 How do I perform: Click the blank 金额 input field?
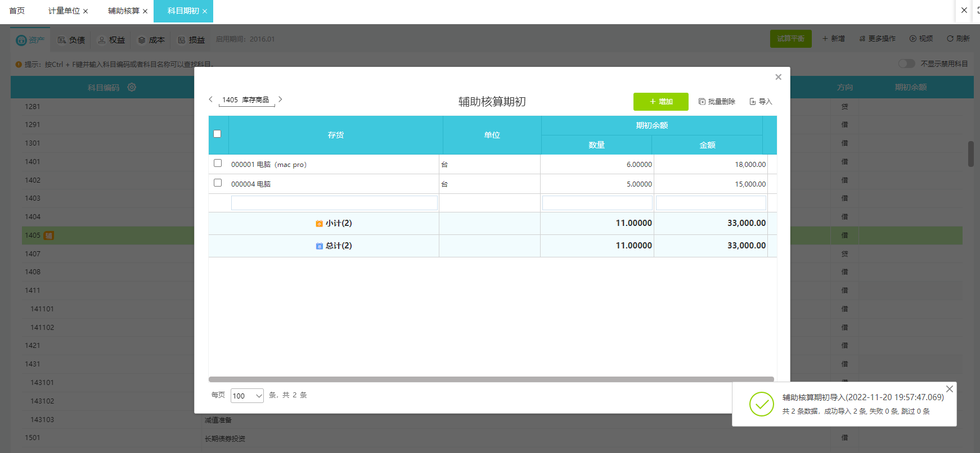point(711,203)
